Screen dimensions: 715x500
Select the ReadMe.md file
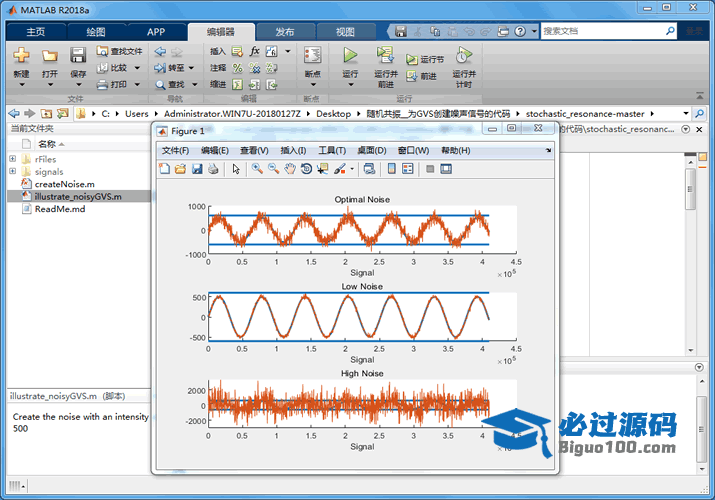click(x=60, y=209)
